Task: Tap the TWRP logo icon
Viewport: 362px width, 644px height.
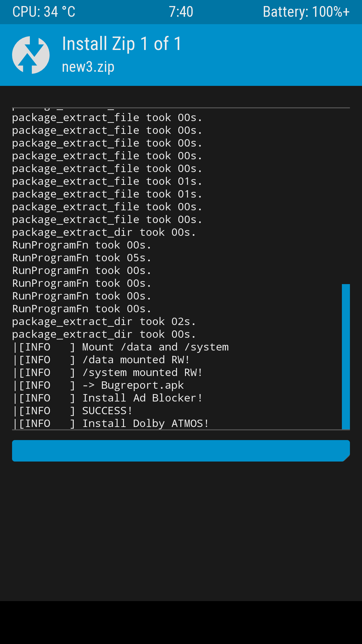Action: pos(31,55)
